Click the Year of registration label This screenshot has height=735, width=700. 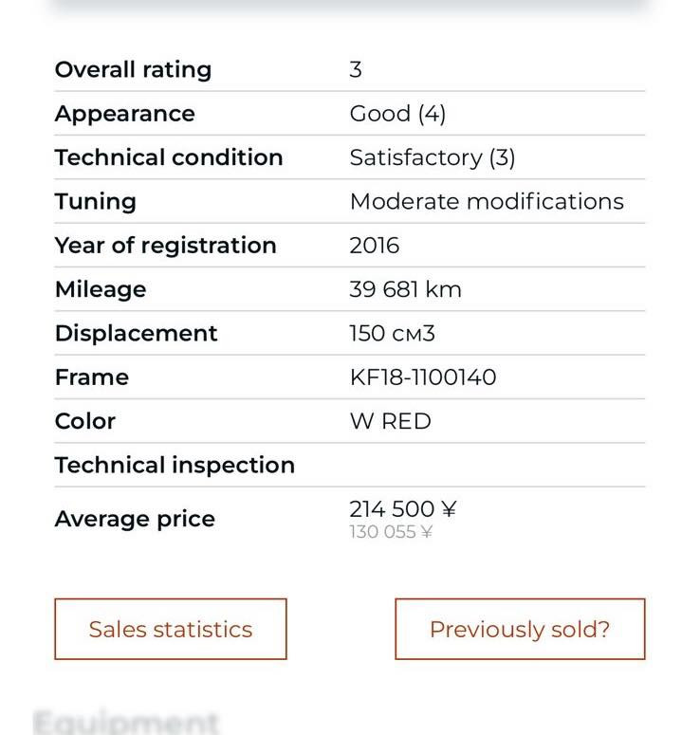pyautogui.click(x=165, y=246)
